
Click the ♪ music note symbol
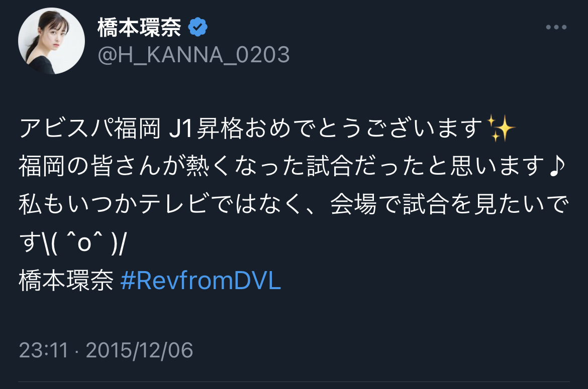[557, 166]
